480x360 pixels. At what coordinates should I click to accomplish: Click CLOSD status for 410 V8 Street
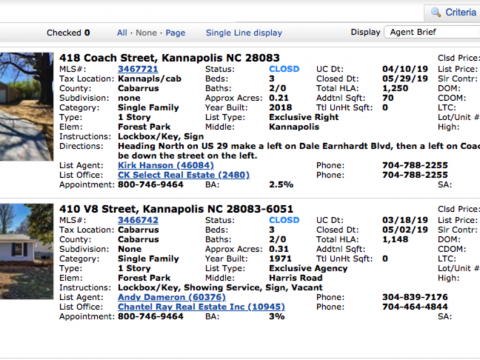284,220
